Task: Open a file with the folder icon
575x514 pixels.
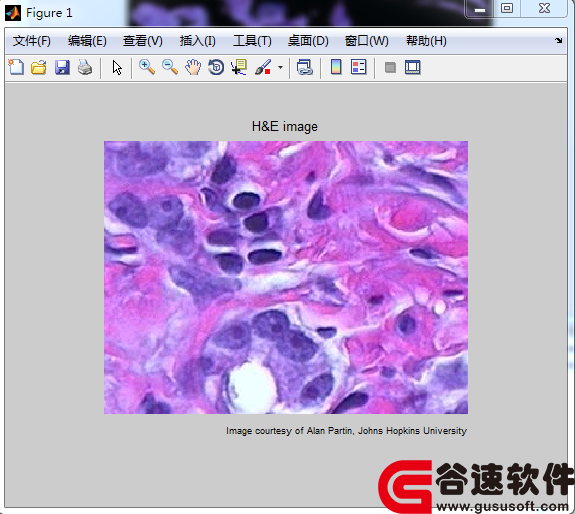Action: [39, 67]
